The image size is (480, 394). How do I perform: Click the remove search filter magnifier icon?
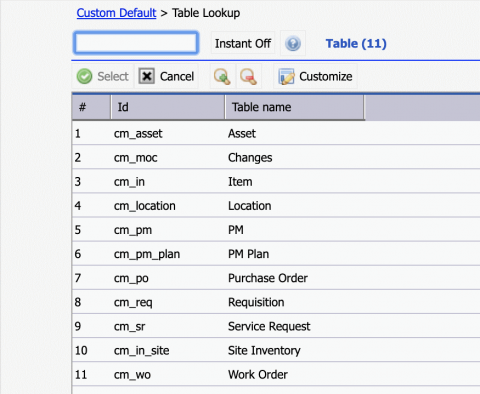pyautogui.click(x=249, y=76)
